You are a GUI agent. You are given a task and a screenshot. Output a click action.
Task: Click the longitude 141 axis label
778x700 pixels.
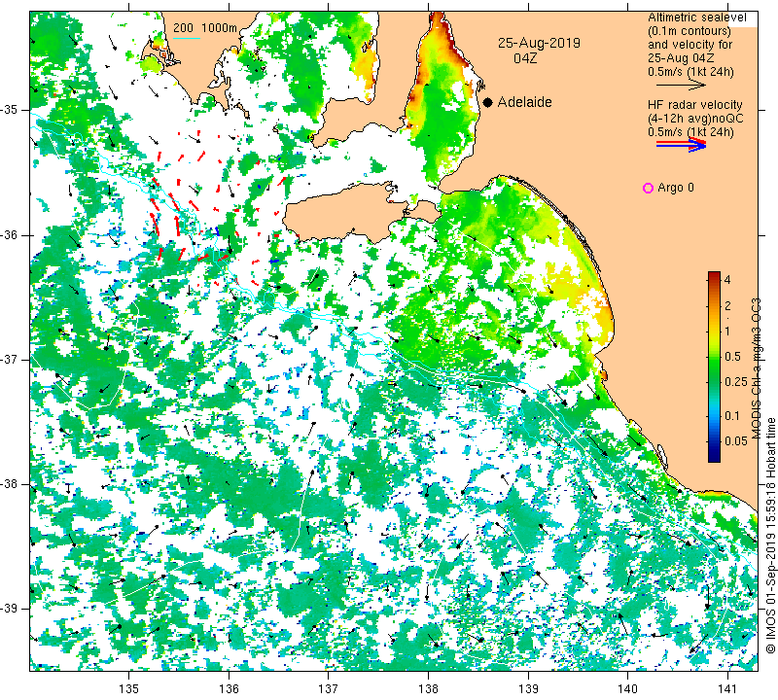pos(727,689)
